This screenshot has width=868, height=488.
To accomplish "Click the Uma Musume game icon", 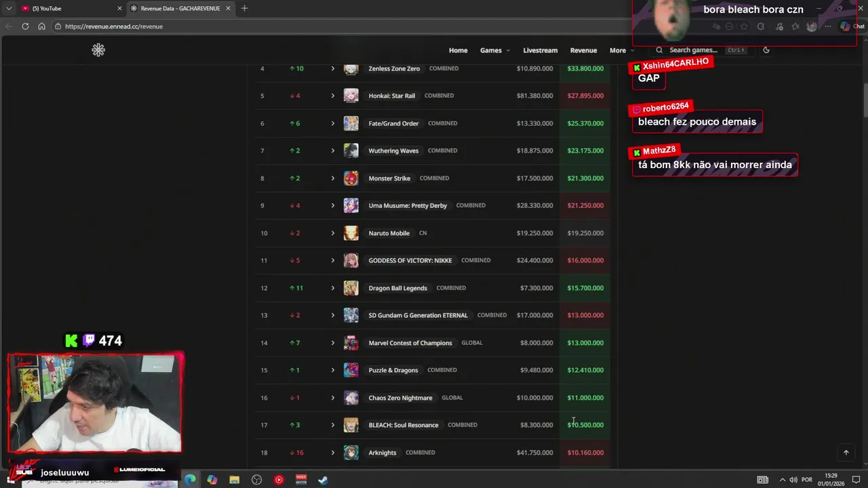I will coord(351,205).
